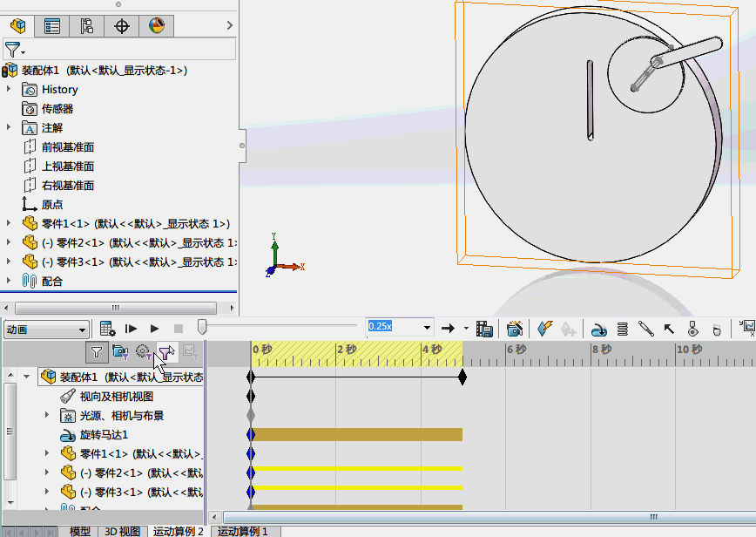Screen dimensions: 756x537
Task: Click the Damper tool icon
Action: (x=646, y=329)
